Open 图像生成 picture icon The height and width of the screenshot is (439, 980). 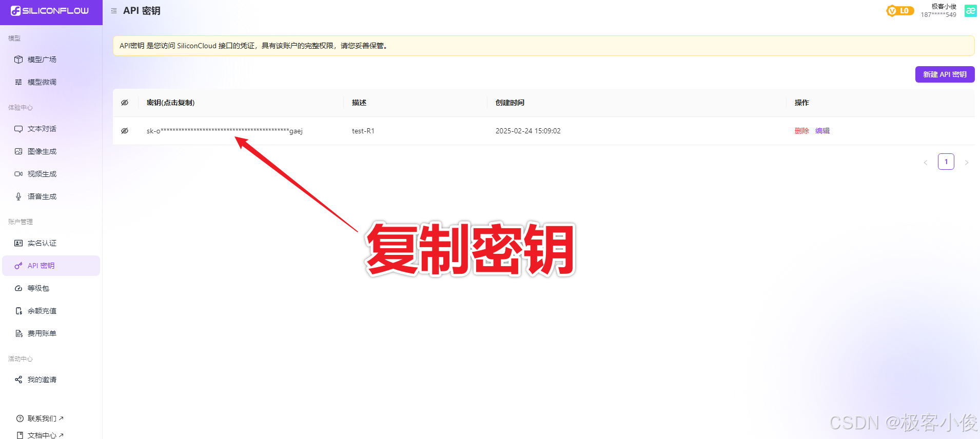(18, 151)
